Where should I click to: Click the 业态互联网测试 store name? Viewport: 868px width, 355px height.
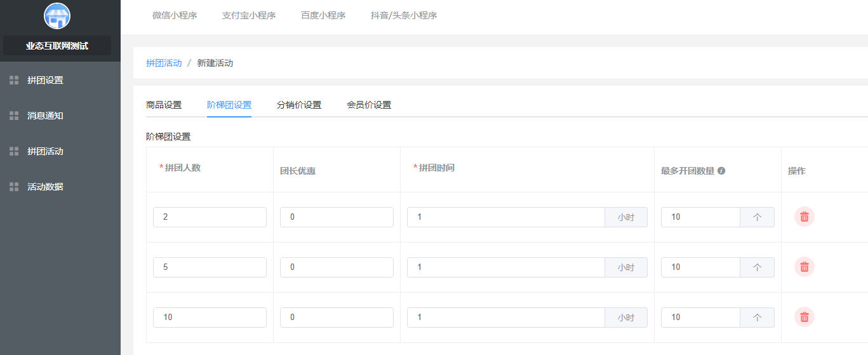(57, 46)
